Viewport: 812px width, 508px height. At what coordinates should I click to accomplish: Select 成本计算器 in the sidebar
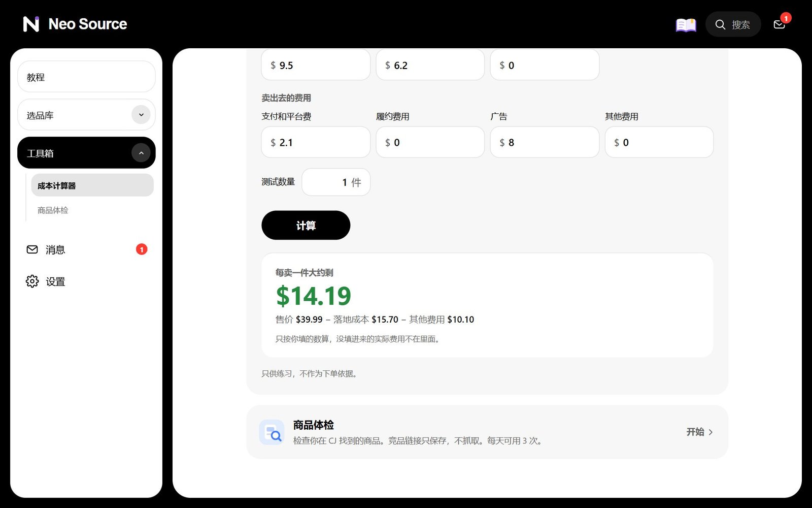coord(92,185)
